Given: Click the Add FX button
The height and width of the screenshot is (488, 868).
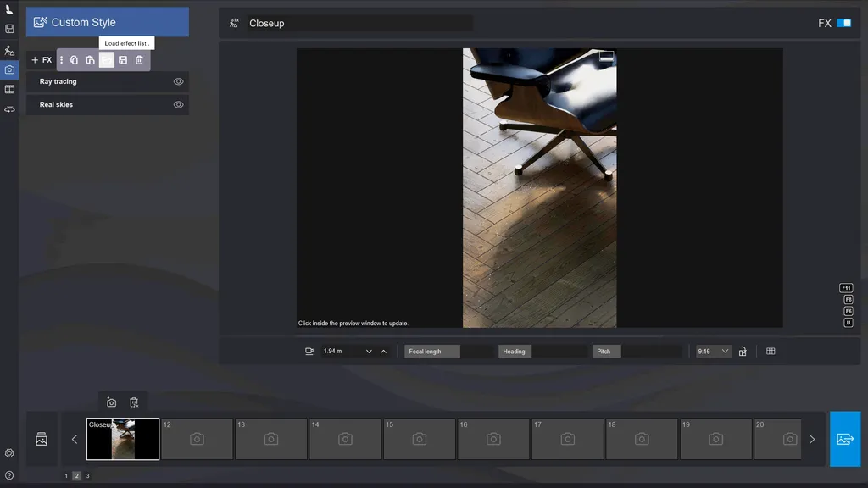Looking at the screenshot, I should 42,60.
